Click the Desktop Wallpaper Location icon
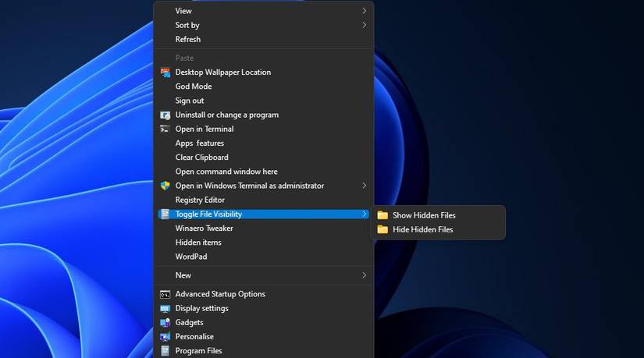The image size is (644, 358). tap(165, 73)
